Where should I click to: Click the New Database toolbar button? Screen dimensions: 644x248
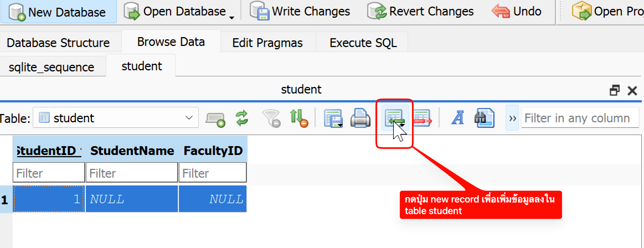pos(58,12)
